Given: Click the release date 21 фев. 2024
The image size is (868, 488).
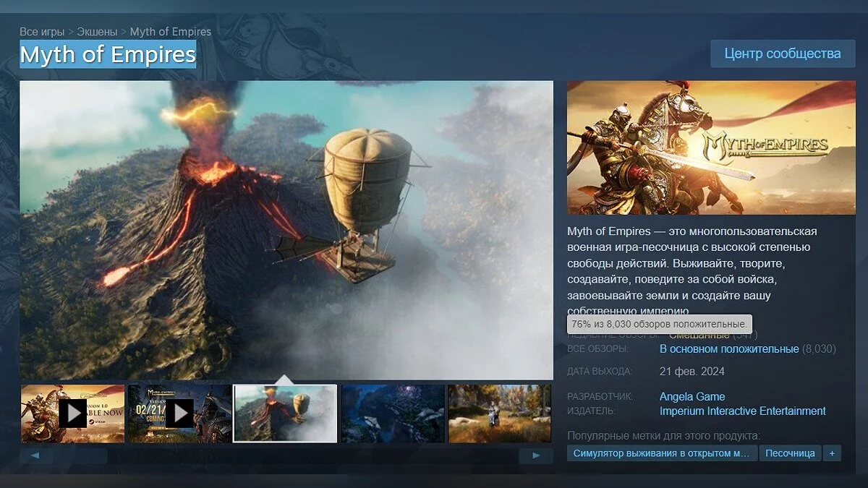Looking at the screenshot, I should pos(692,372).
